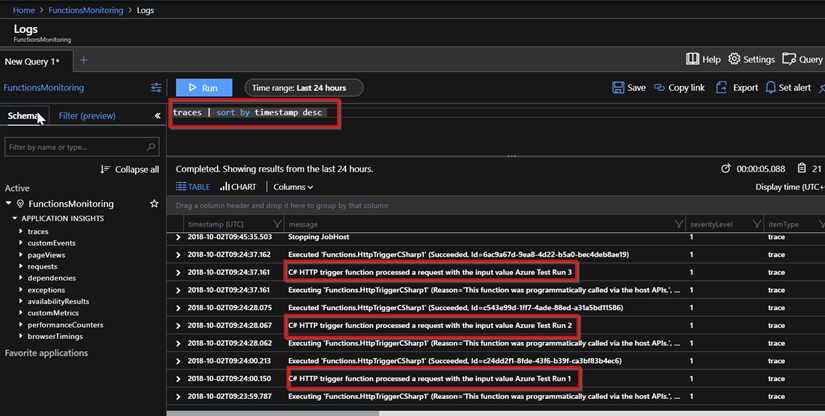
Task: Expand the Azure Test Run 3 row
Action: (179, 273)
